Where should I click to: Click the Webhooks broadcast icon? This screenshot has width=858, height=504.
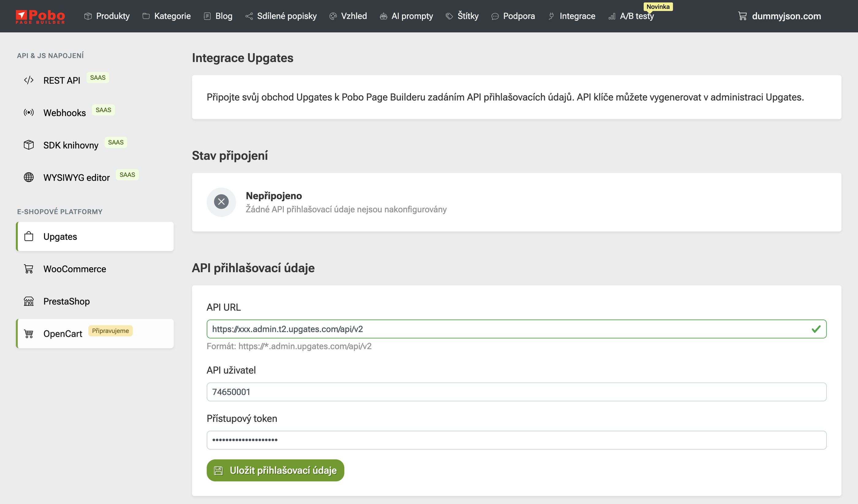click(x=28, y=113)
